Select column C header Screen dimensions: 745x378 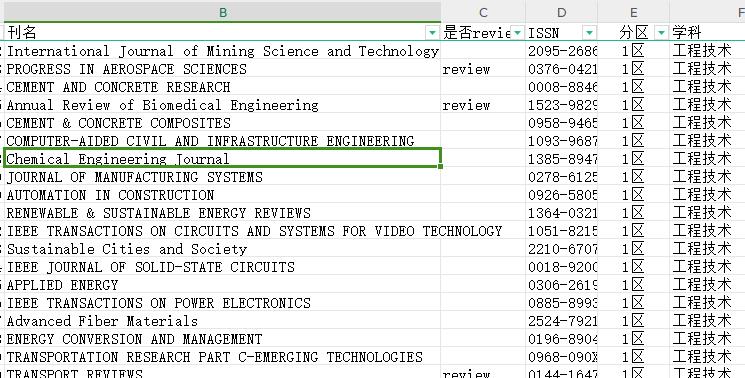pyautogui.click(x=483, y=12)
